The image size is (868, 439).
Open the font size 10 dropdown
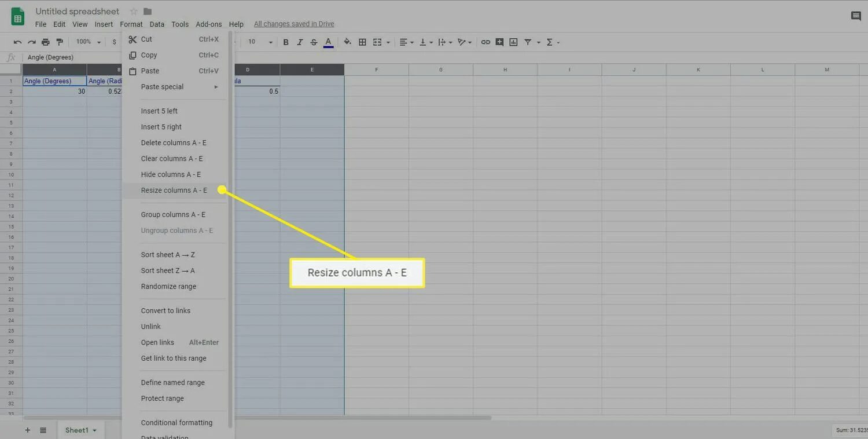click(x=260, y=42)
